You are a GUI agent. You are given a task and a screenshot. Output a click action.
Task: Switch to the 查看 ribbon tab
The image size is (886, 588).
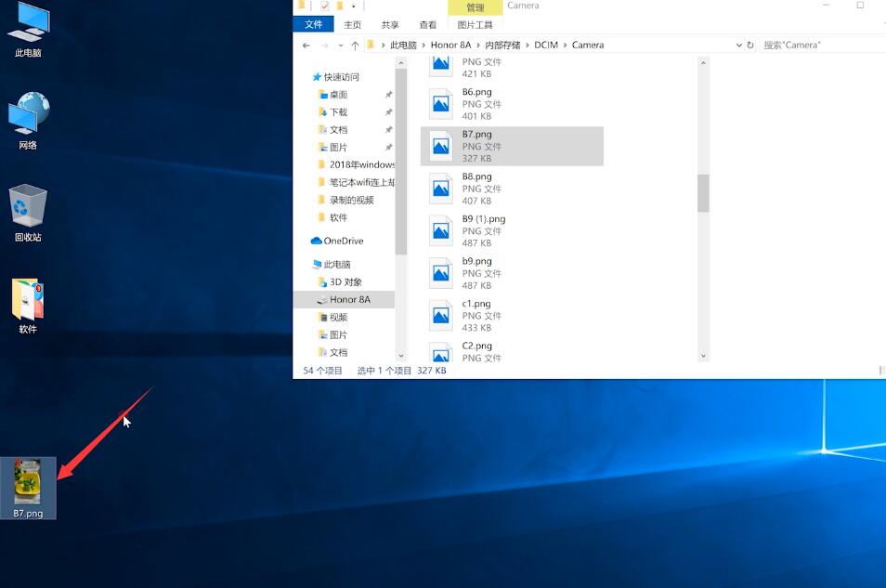[x=428, y=25]
